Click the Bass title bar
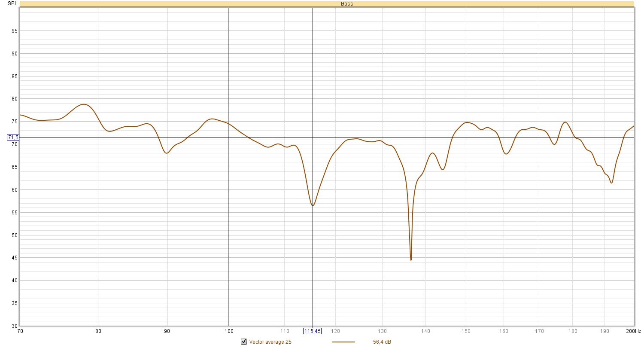 (327, 4)
